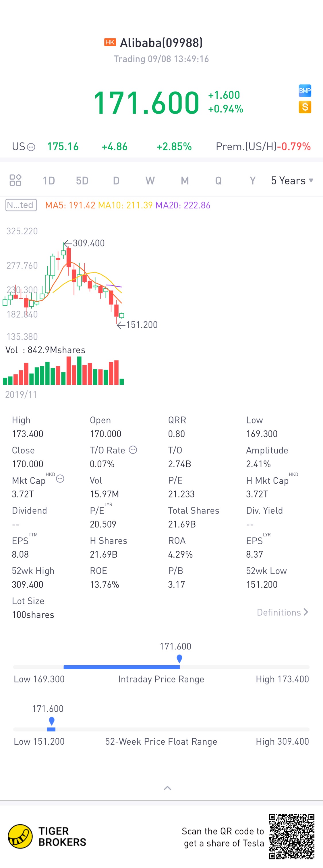Tap the blue BMP badge icon

(x=305, y=91)
